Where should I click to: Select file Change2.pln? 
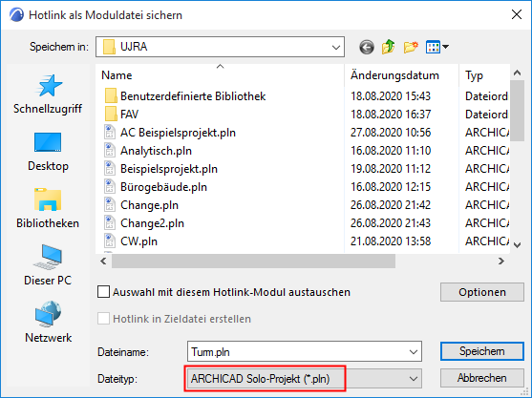144,223
